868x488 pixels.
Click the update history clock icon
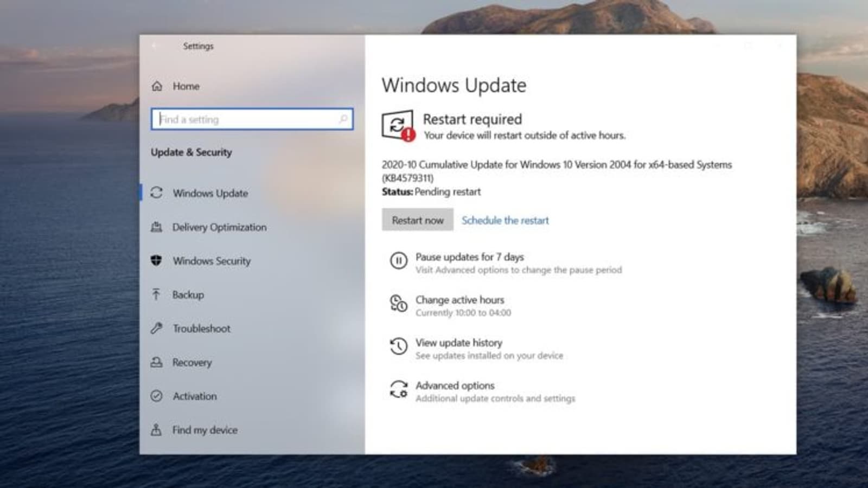click(x=399, y=346)
